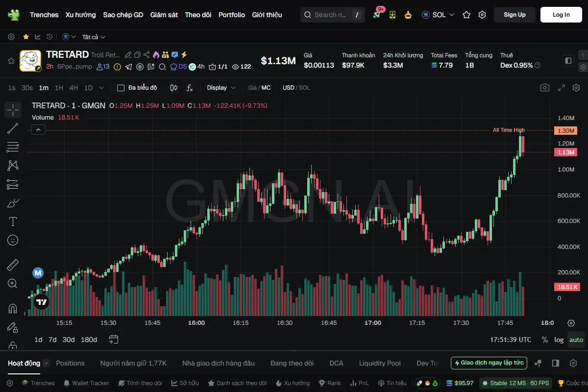
Task: Share the TRETARD token
Action: coord(147,55)
